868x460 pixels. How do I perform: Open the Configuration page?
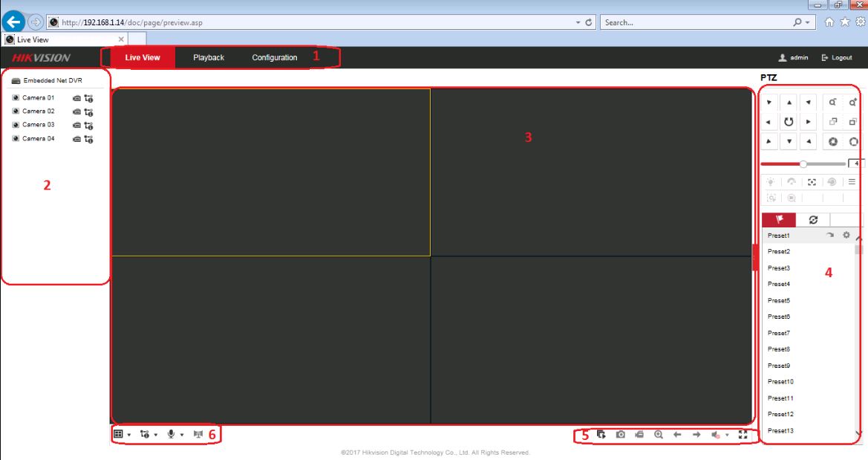click(x=274, y=57)
